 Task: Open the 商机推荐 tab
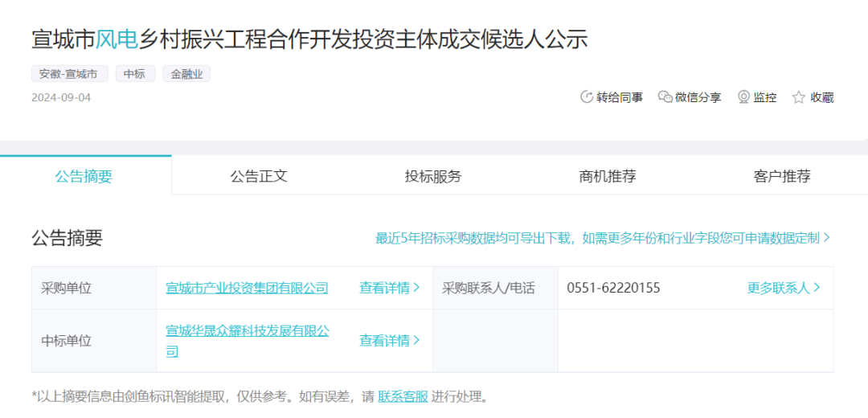click(608, 176)
